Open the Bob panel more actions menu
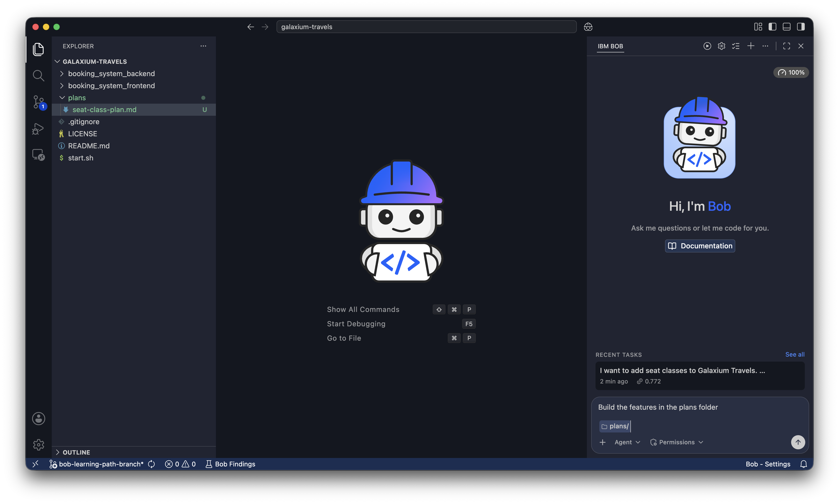 (765, 46)
